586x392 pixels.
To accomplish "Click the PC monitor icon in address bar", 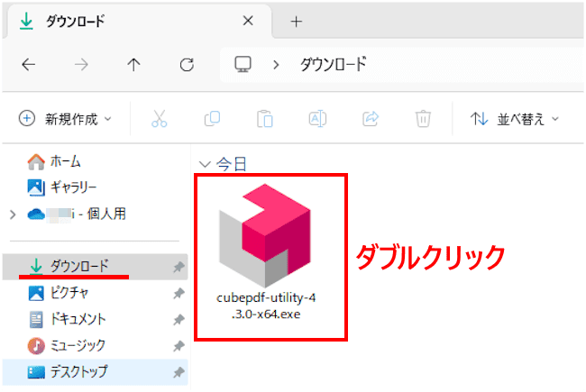I will pyautogui.click(x=243, y=64).
